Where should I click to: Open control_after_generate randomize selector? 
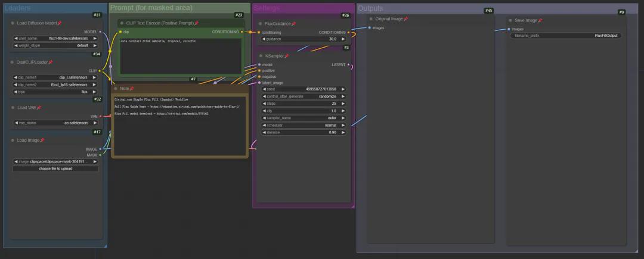(304, 96)
